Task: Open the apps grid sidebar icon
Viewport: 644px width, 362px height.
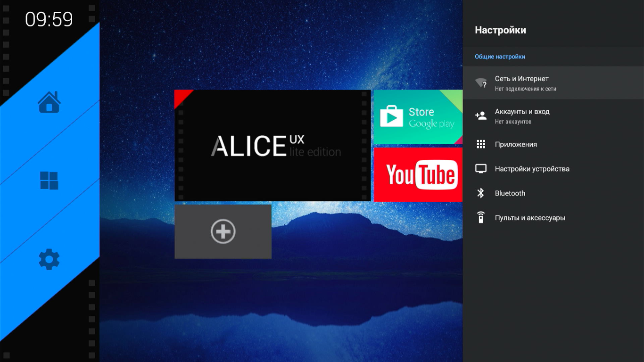Action: pyautogui.click(x=49, y=181)
